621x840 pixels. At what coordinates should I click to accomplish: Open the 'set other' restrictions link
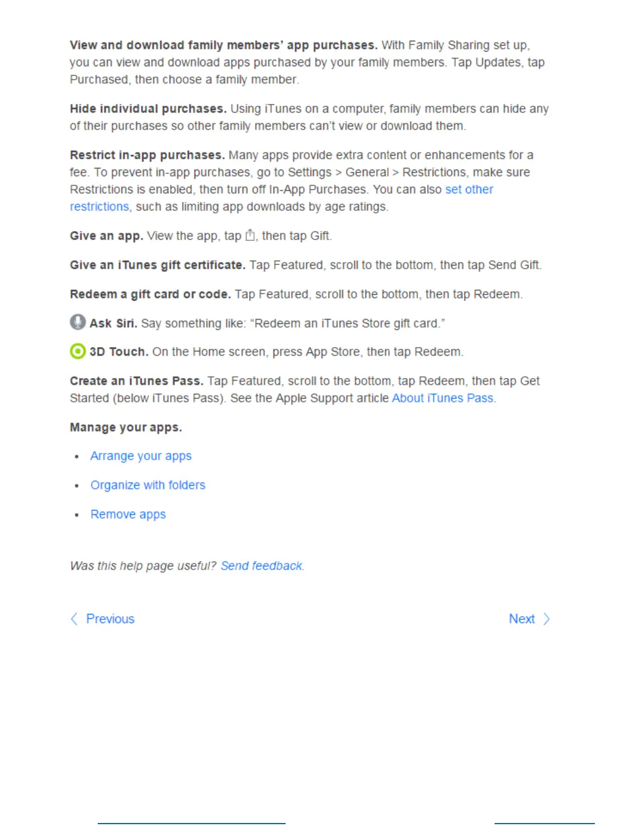469,189
